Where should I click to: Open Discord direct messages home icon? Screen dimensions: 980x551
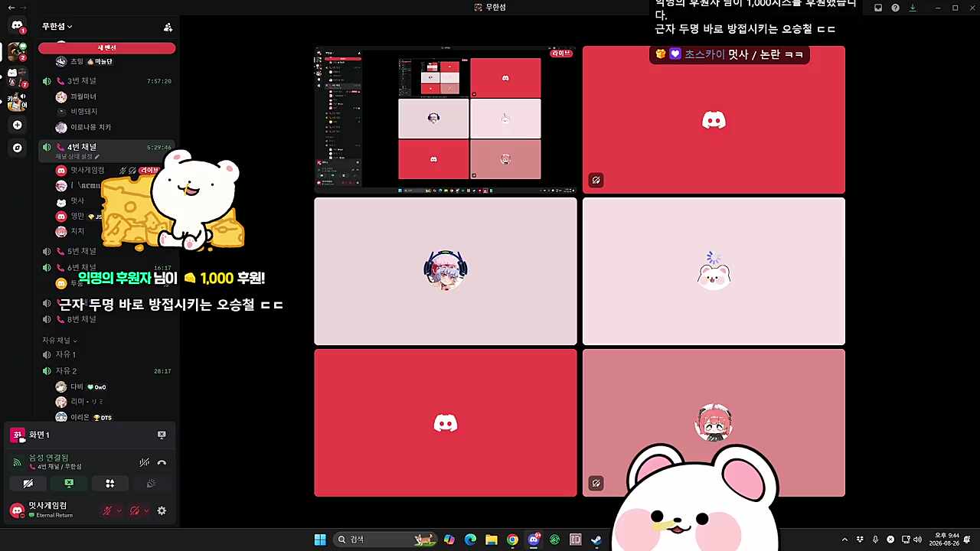(x=17, y=26)
